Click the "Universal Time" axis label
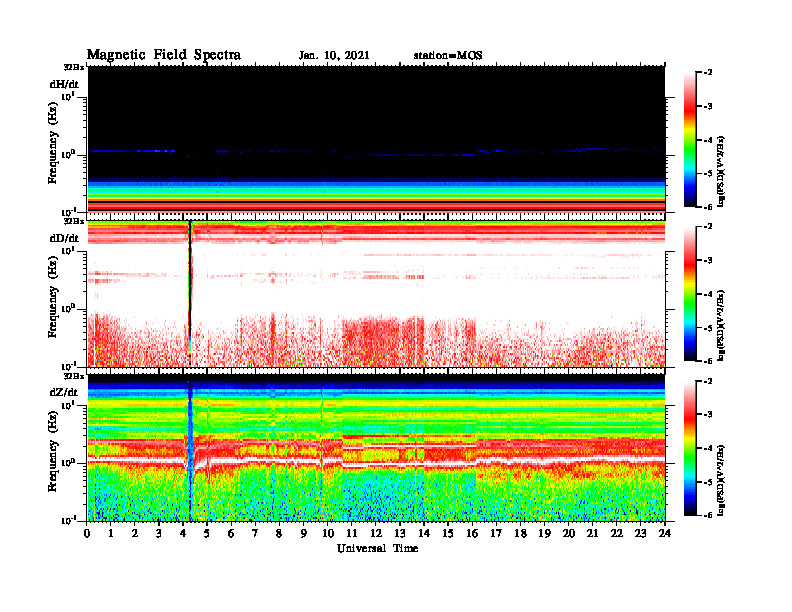792x612 pixels. [x=377, y=548]
